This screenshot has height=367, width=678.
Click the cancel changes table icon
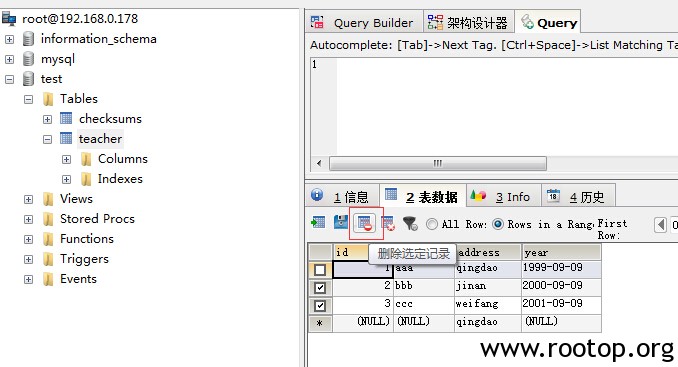[x=388, y=223]
